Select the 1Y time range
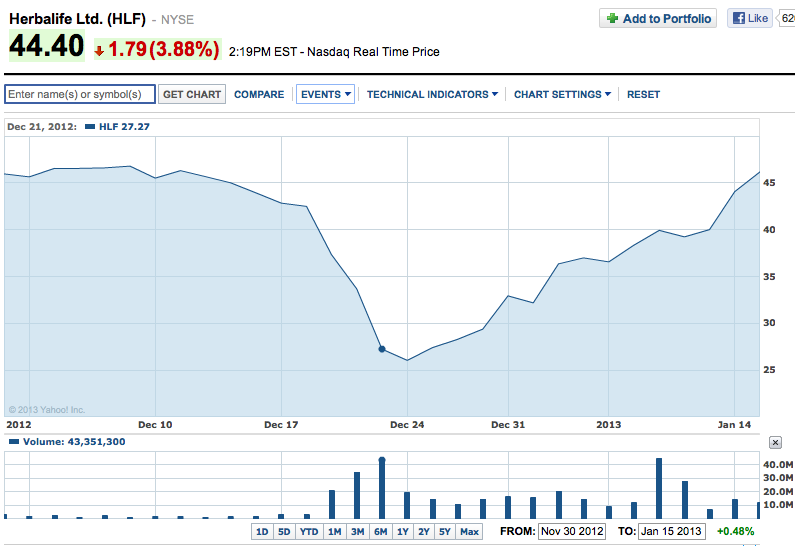Screen dimensions: 795x546 (403, 532)
